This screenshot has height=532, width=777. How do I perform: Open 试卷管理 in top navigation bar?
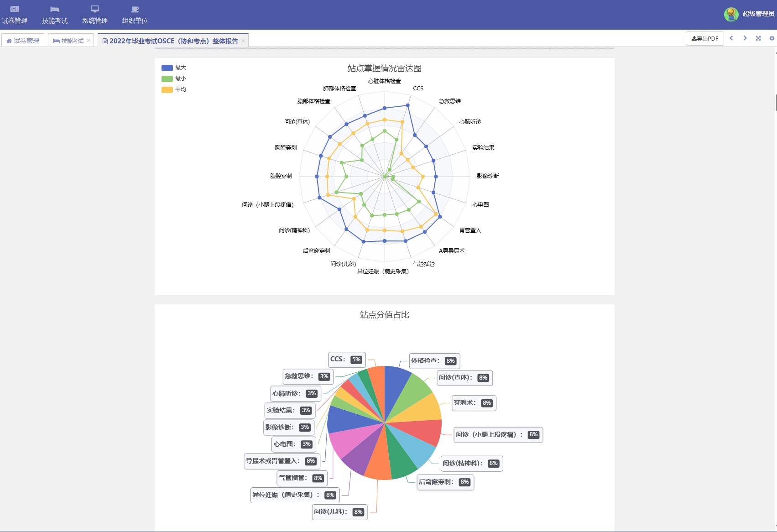[15, 15]
